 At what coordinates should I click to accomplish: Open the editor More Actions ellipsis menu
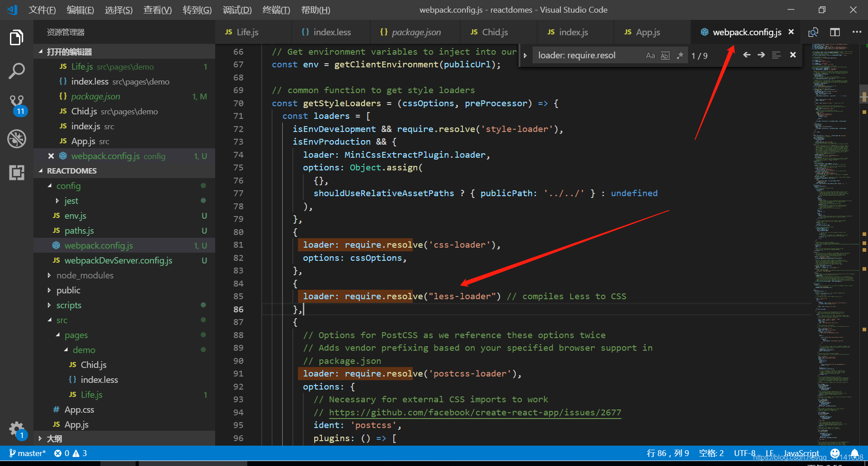tap(857, 32)
